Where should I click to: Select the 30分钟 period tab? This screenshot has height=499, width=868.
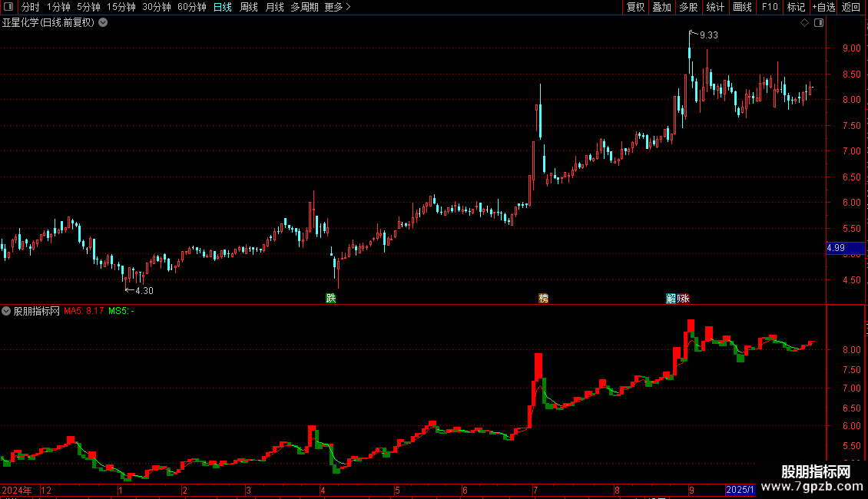(x=157, y=7)
